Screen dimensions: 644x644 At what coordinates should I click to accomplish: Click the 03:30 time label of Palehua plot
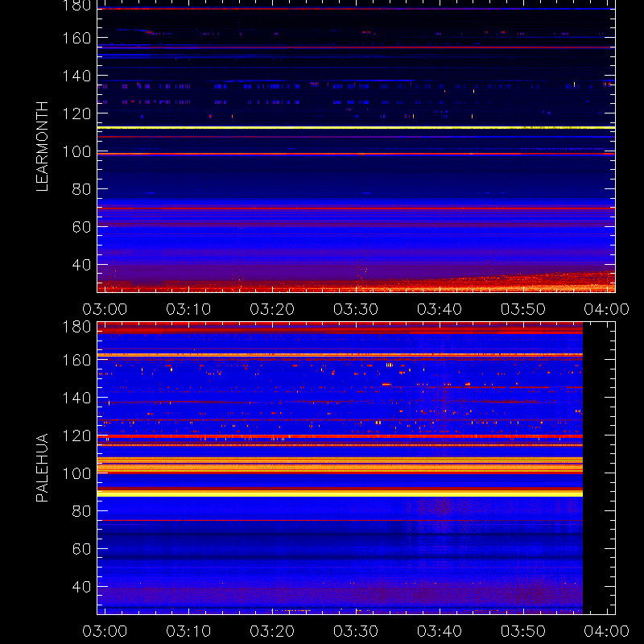[356, 631]
